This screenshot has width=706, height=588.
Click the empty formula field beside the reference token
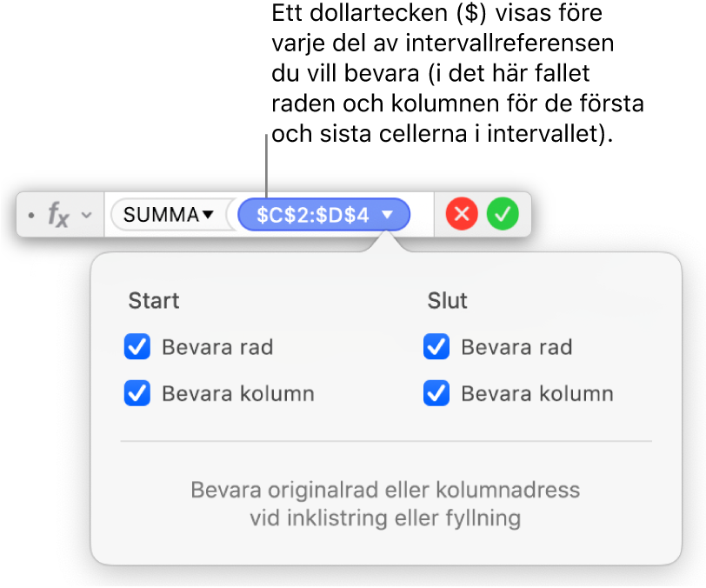point(423,215)
